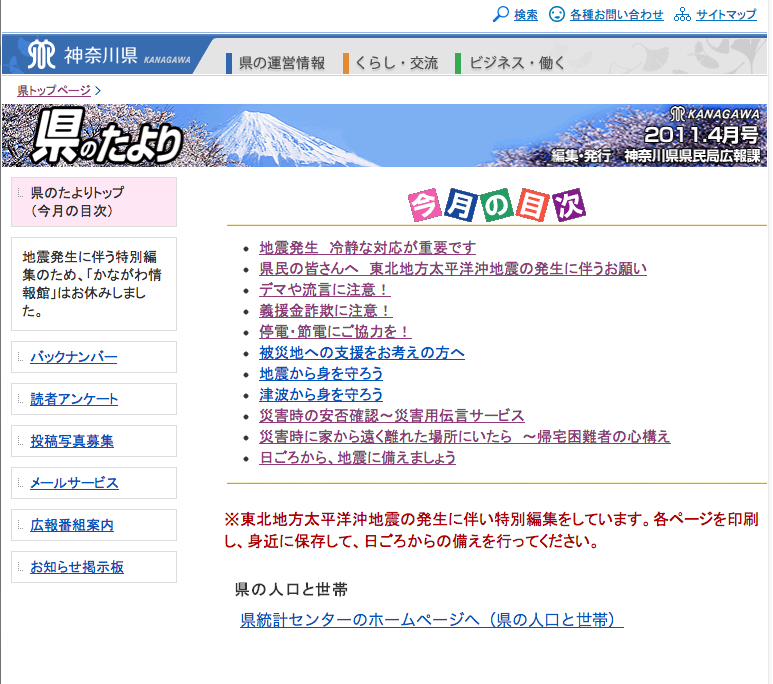The image size is (773, 684).
Task: Open メールサービス sidebar item
Action: coord(74,483)
